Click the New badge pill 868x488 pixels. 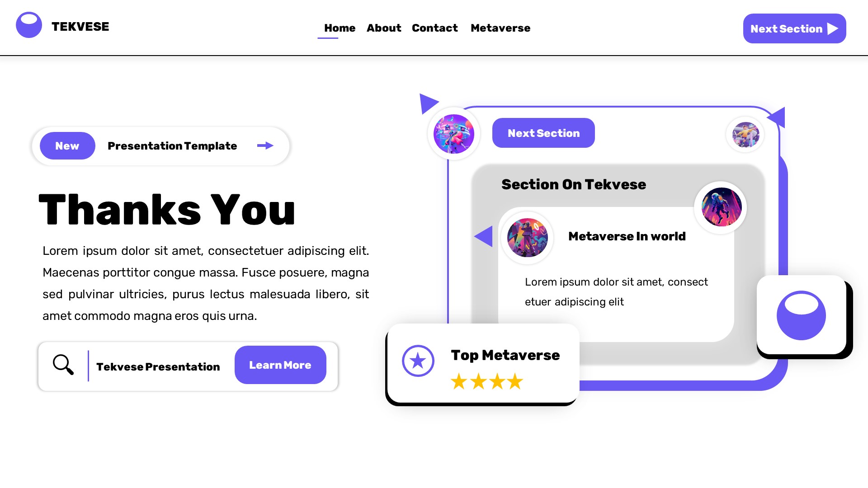(x=67, y=145)
